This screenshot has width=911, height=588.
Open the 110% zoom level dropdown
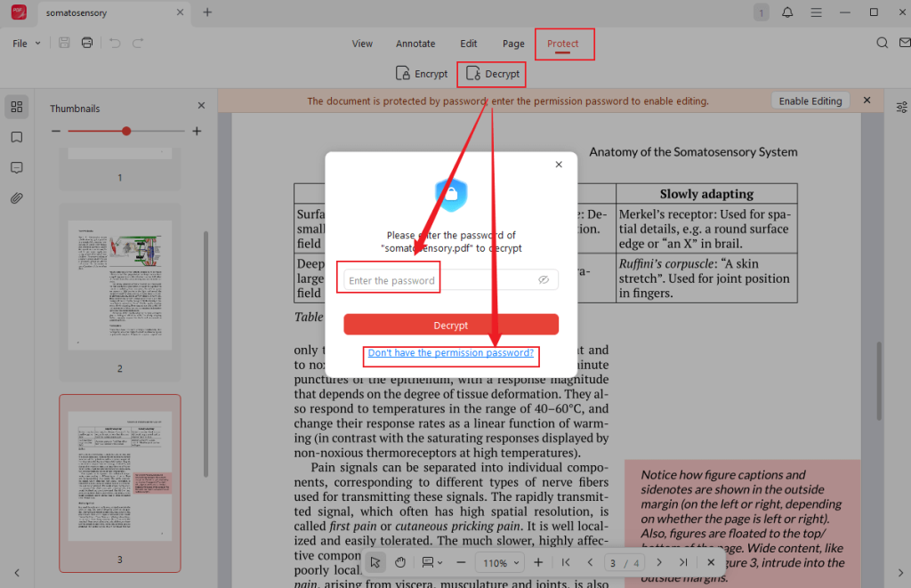[499, 562]
